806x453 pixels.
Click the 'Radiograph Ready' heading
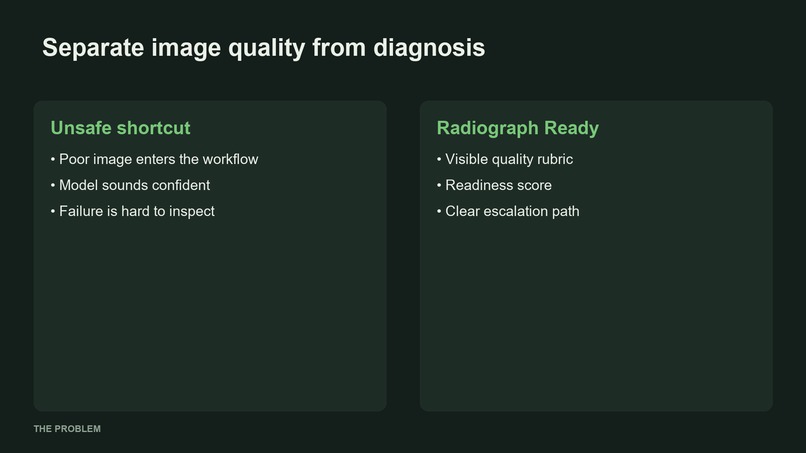point(518,128)
